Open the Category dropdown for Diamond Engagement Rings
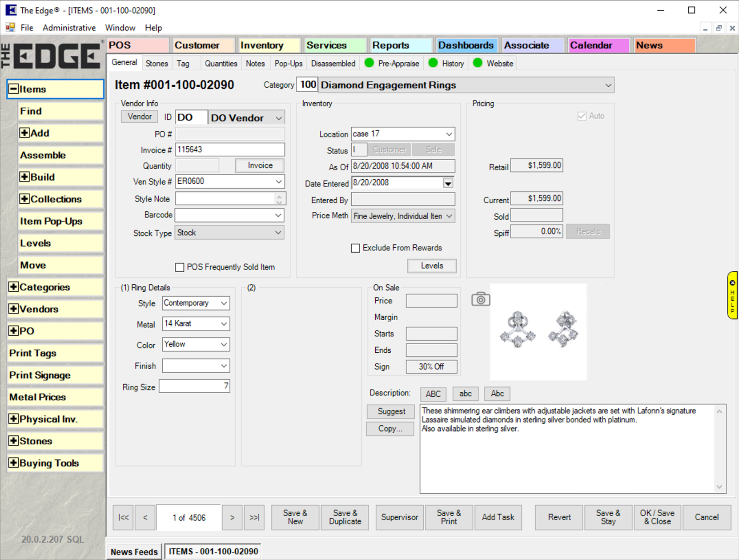Image resolution: width=739 pixels, height=560 pixels. click(608, 85)
